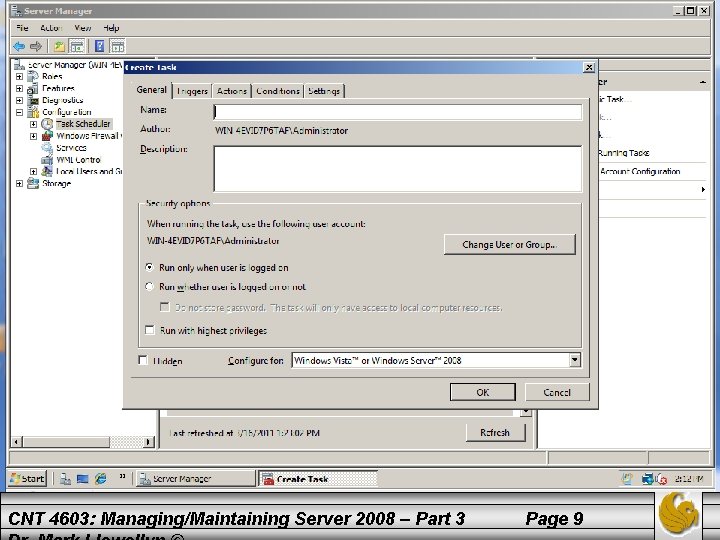This screenshot has width=720, height=540.
Task: Expand the Roles tree node
Action: point(19,76)
